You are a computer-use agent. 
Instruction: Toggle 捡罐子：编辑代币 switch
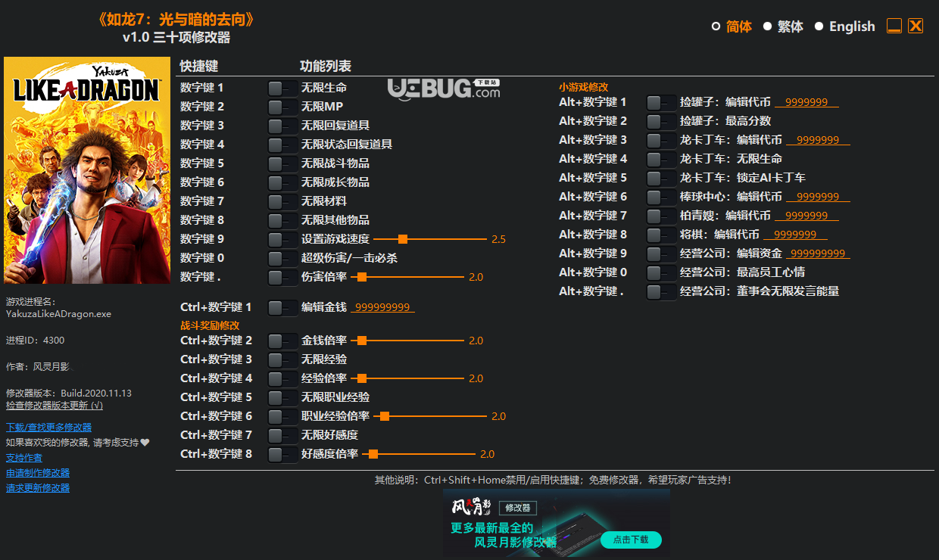(661, 102)
